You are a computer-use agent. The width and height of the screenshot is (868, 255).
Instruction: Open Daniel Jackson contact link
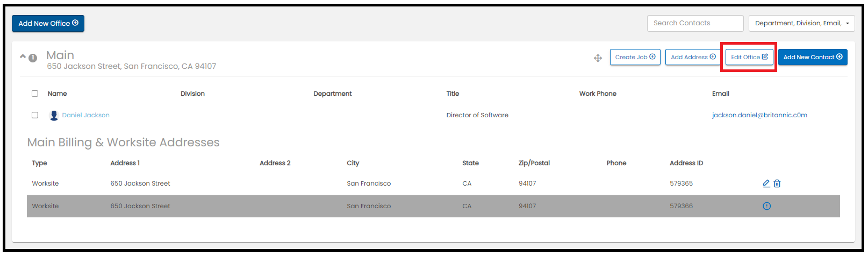pyautogui.click(x=86, y=115)
